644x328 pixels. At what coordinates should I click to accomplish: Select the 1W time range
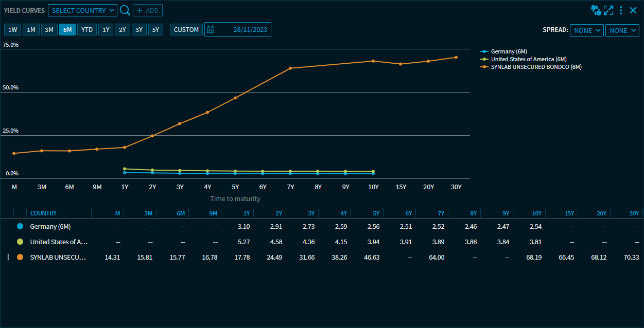(x=12, y=30)
